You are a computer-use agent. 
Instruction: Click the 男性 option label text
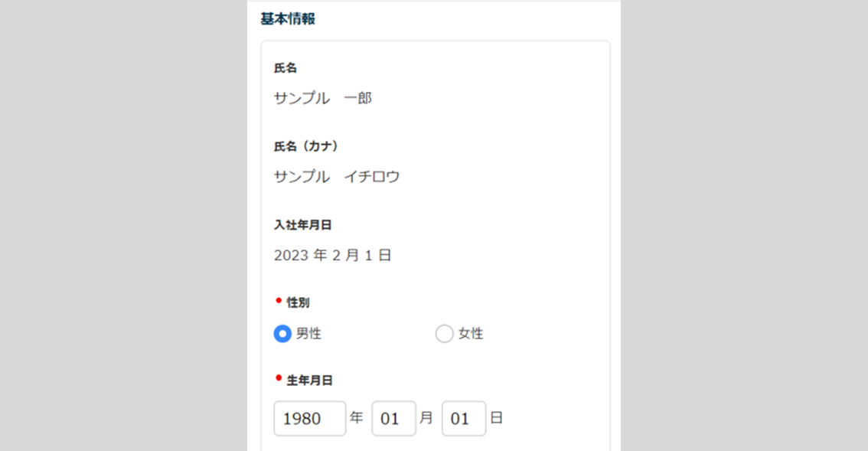(x=308, y=334)
